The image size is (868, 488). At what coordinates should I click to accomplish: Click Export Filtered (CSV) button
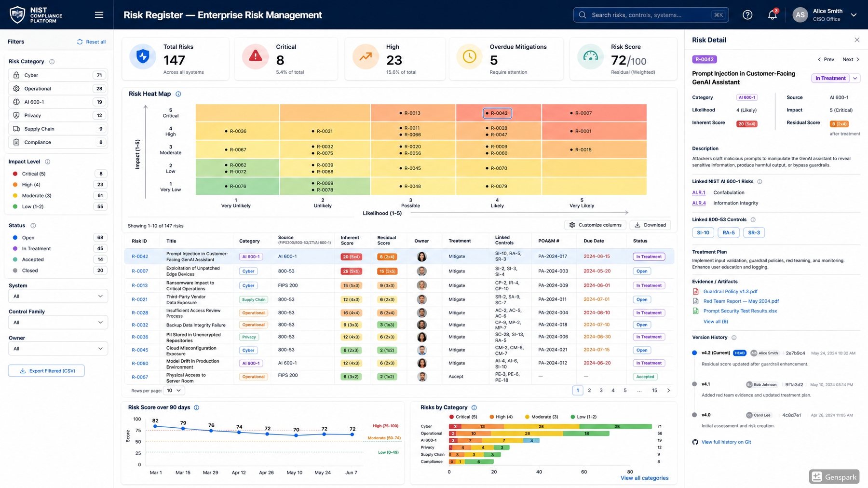pos(46,371)
